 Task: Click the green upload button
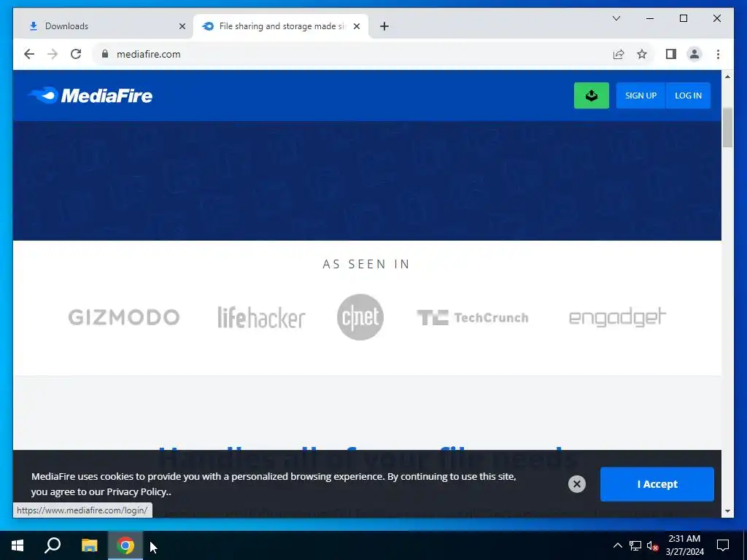click(x=591, y=96)
